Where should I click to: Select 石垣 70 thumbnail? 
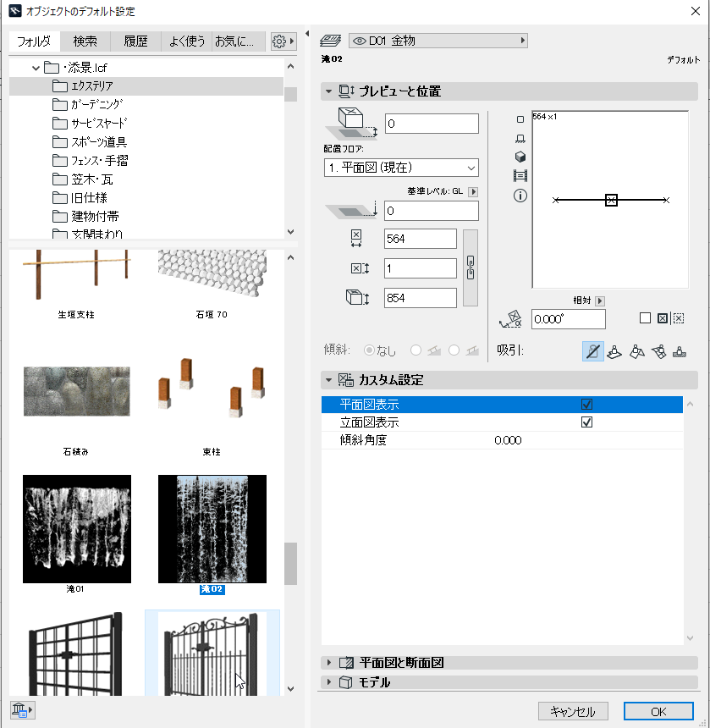tap(212, 274)
